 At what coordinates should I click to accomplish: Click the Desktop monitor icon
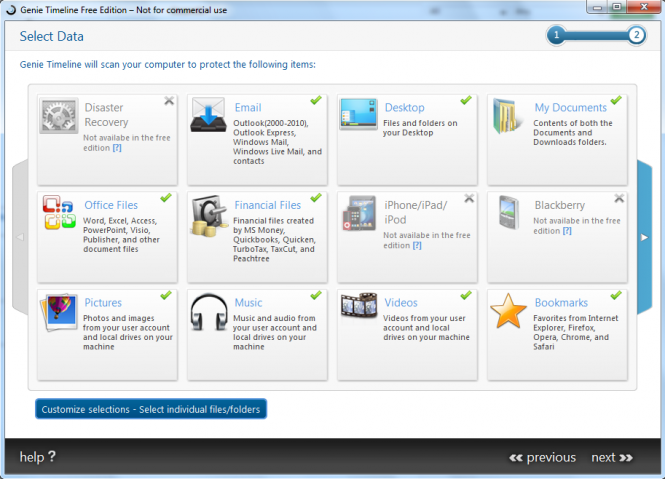(x=358, y=114)
